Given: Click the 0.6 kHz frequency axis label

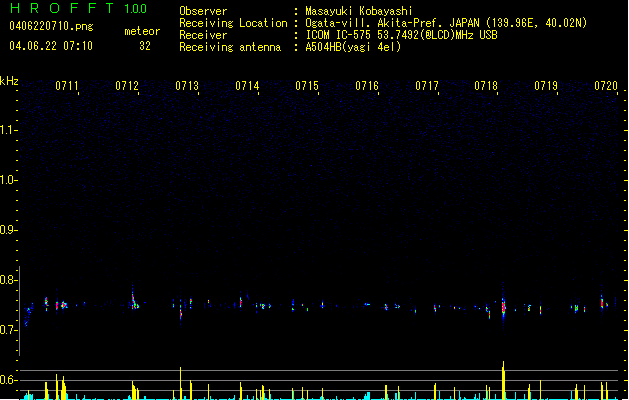Looking at the screenshot, I should [8, 380].
